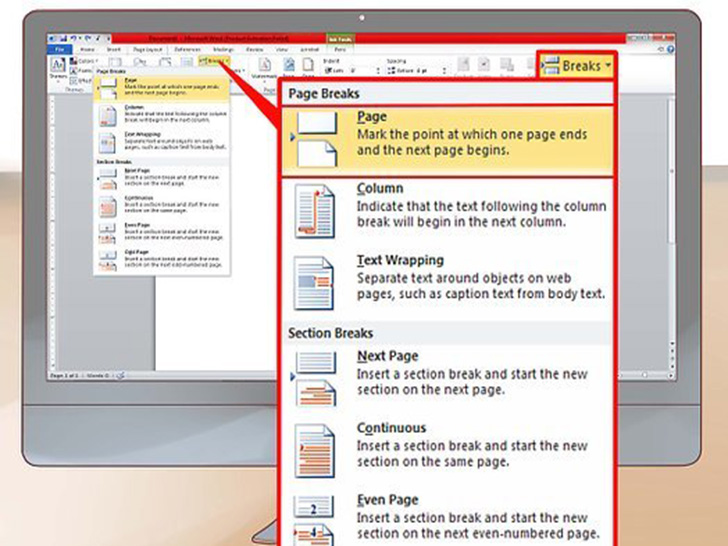The image size is (728, 546).
Task: Click the enlarged Breaks dropdown button
Action: (577, 66)
